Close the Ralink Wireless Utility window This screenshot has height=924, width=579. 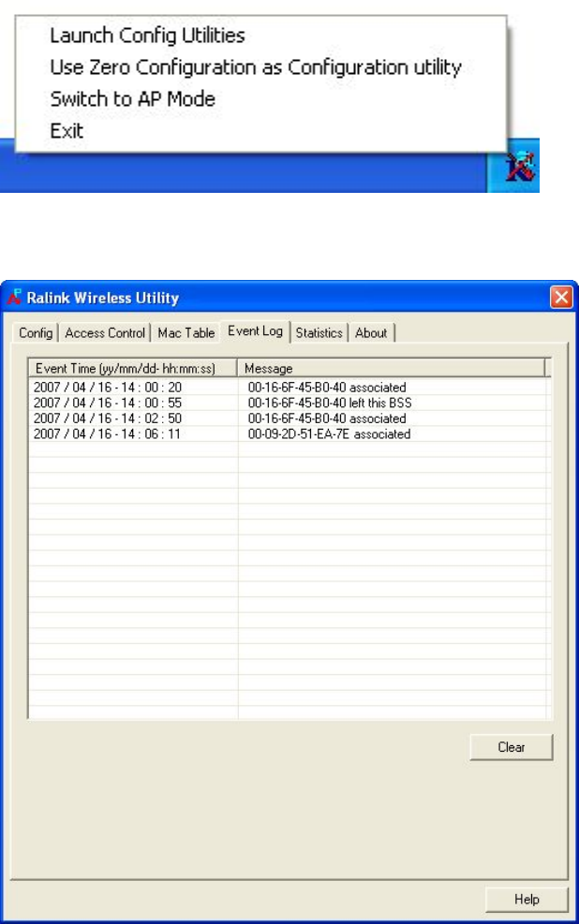click(x=561, y=297)
